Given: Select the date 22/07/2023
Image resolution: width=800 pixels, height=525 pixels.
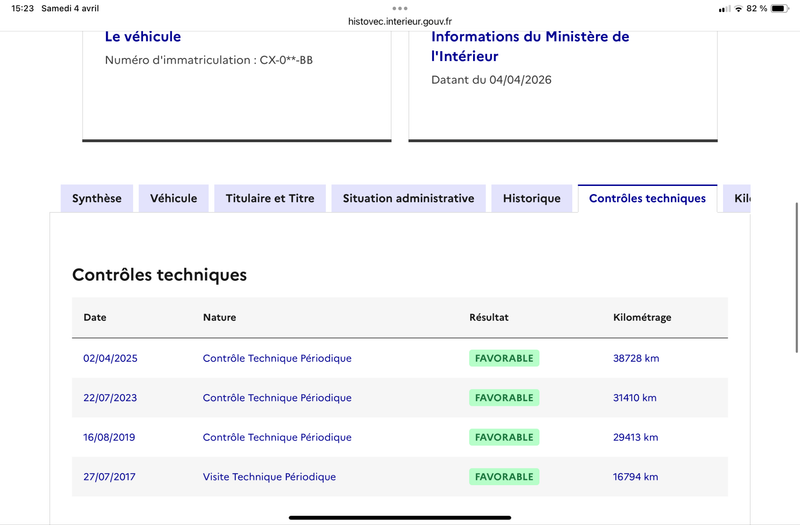Looking at the screenshot, I should (x=110, y=397).
